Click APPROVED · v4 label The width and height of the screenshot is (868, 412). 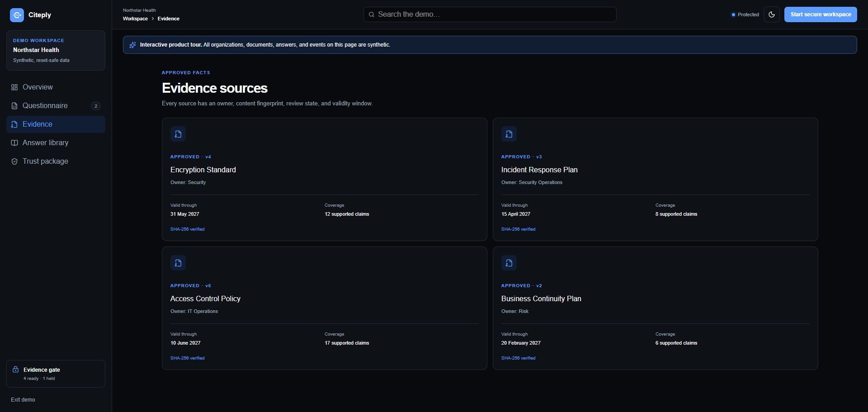pos(190,157)
